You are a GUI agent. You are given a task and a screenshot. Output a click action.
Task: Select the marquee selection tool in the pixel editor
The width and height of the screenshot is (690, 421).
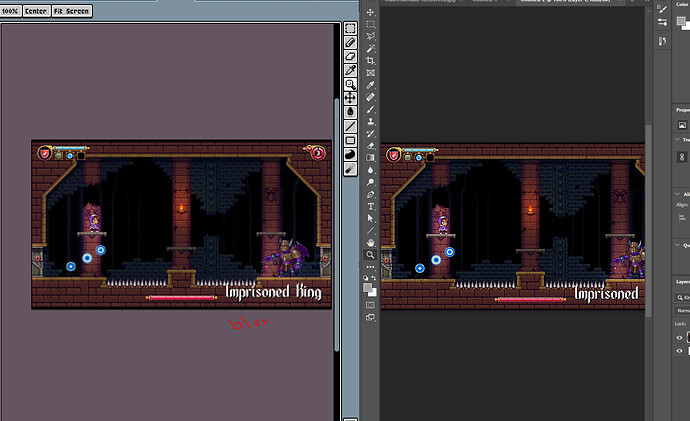coord(350,29)
